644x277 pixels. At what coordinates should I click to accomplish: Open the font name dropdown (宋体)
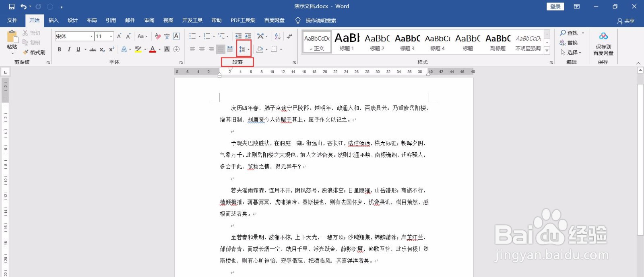coord(91,36)
